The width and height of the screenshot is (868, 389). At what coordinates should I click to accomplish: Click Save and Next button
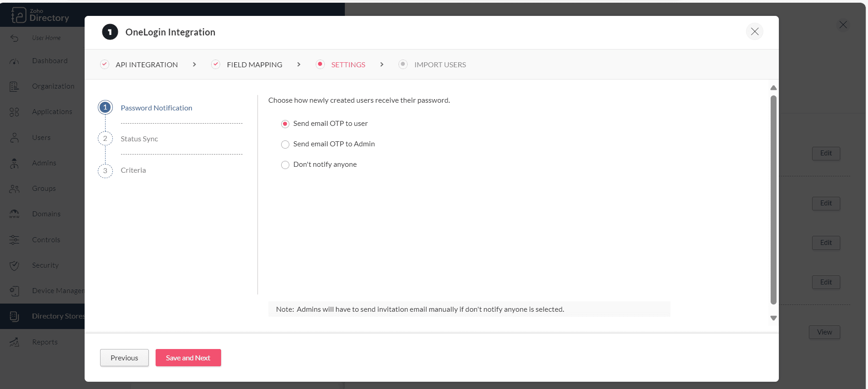pos(188,358)
